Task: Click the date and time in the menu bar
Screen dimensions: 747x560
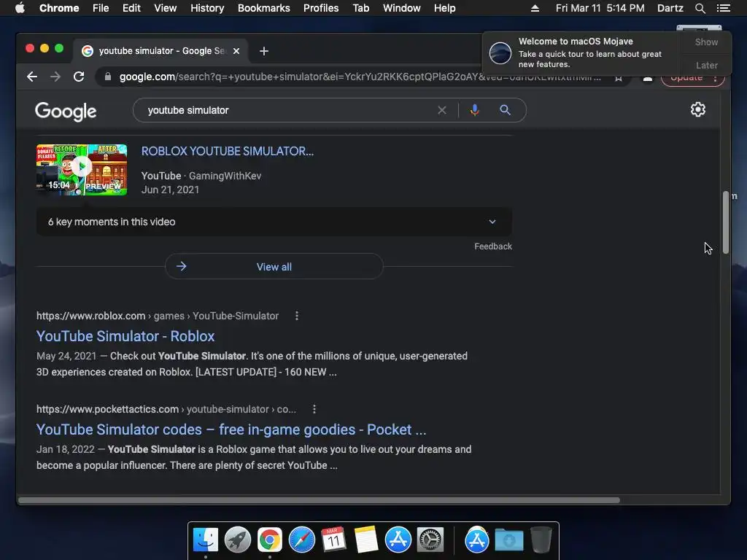Action: point(600,8)
